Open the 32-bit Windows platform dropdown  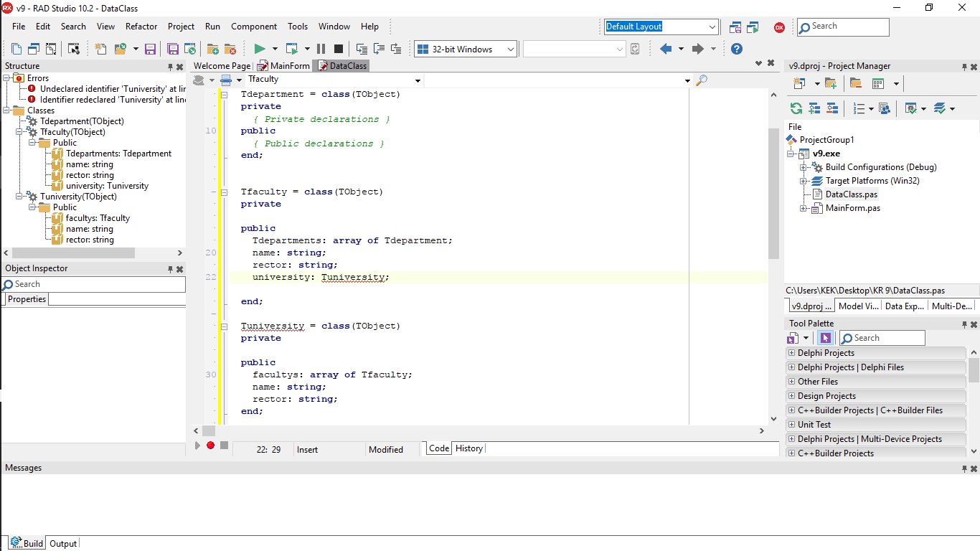point(510,49)
